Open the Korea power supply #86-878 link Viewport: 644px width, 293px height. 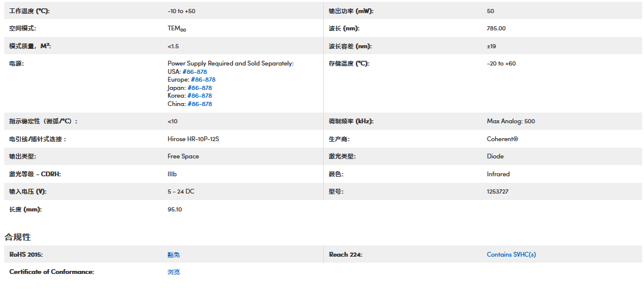click(199, 95)
